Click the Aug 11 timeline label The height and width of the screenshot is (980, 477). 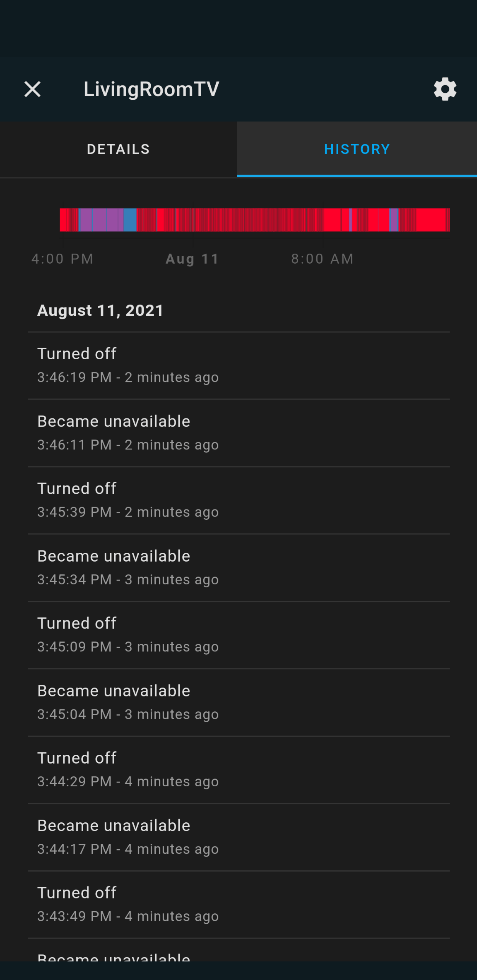click(192, 258)
